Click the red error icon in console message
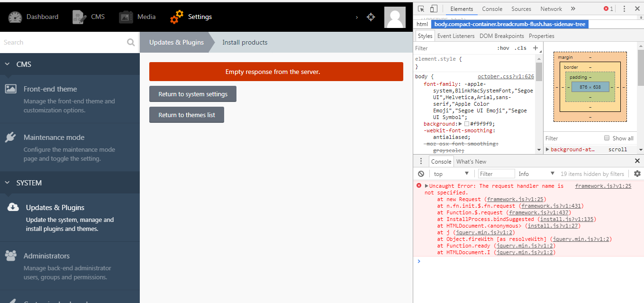This screenshot has height=303, width=644. click(419, 186)
